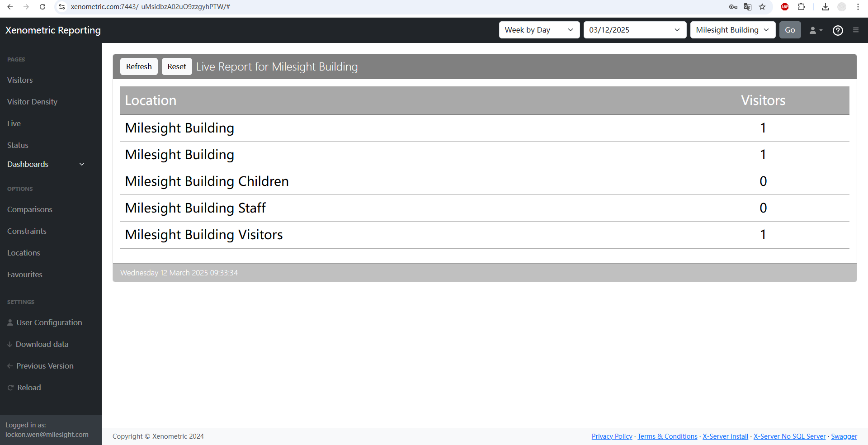The image size is (868, 445).
Task: Open the Swagger link
Action: (x=844, y=436)
